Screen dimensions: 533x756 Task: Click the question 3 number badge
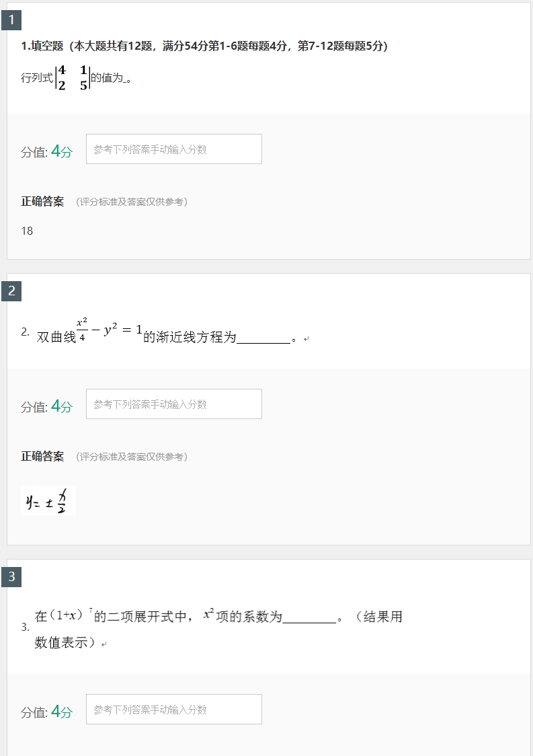click(x=12, y=576)
